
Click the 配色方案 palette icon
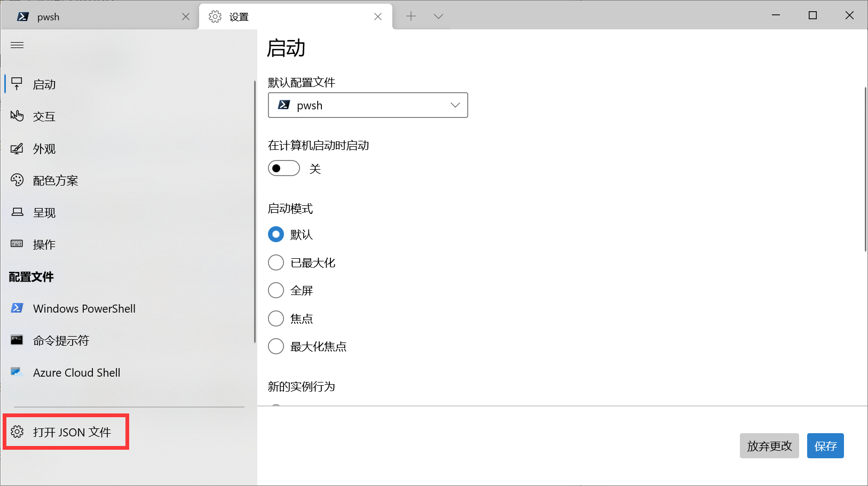(17, 180)
